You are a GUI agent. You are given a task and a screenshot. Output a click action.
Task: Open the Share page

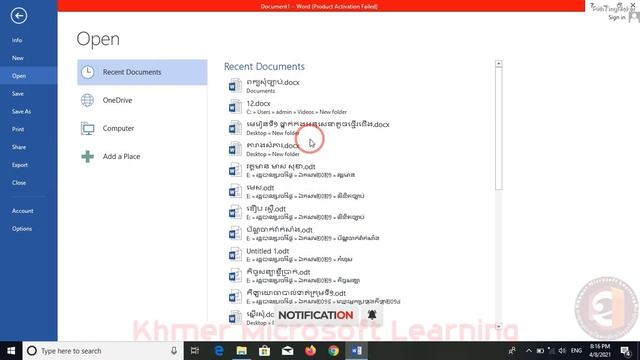[19, 147]
